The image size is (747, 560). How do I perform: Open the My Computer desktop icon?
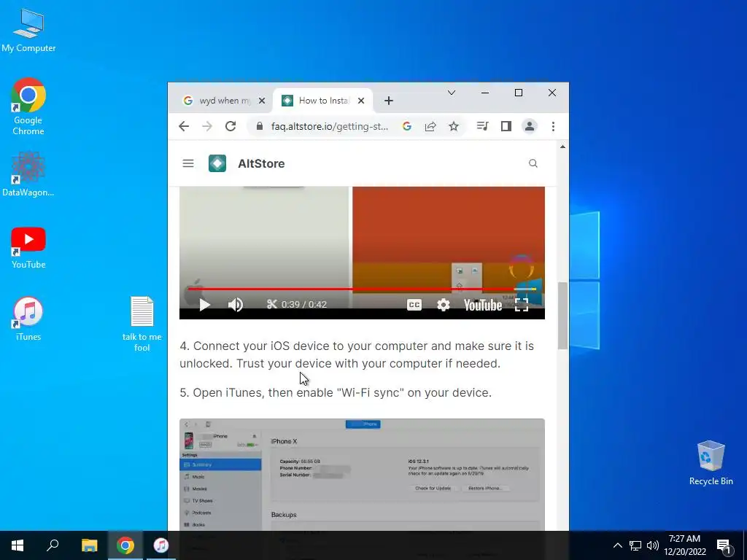(x=28, y=31)
